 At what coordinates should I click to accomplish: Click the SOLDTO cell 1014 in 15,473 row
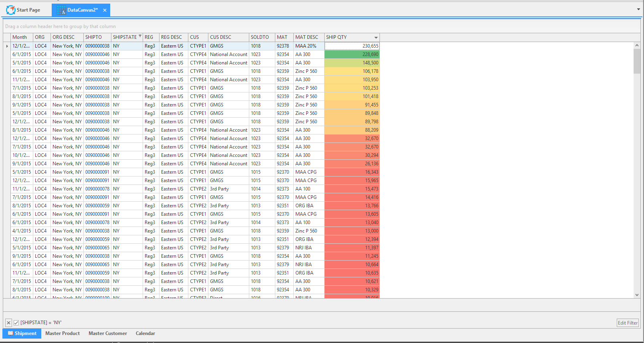[x=262, y=189]
